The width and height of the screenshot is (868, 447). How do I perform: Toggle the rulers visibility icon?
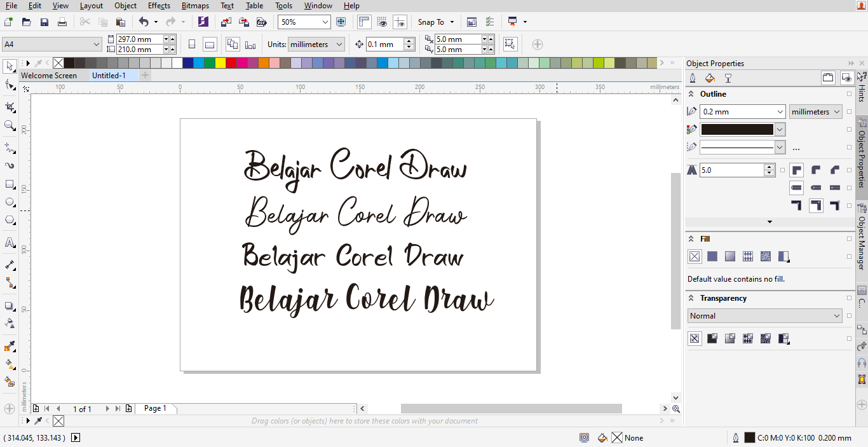pos(364,22)
